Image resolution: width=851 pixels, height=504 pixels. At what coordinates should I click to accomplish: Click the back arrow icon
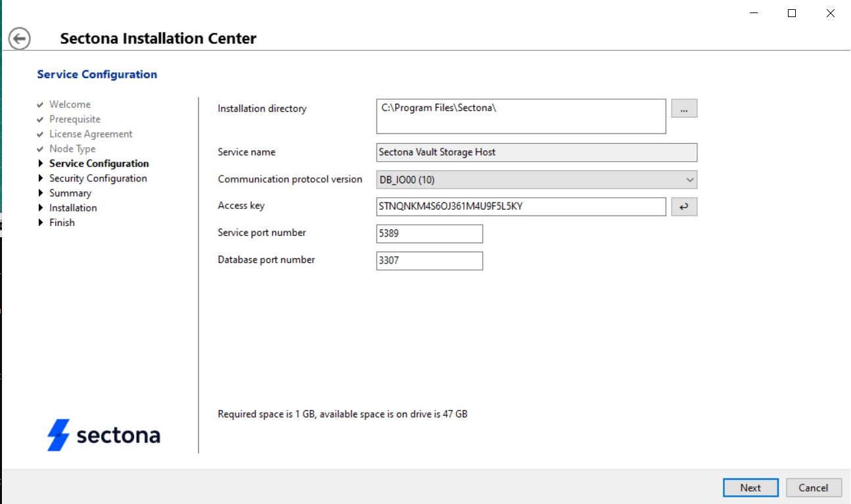[20, 38]
